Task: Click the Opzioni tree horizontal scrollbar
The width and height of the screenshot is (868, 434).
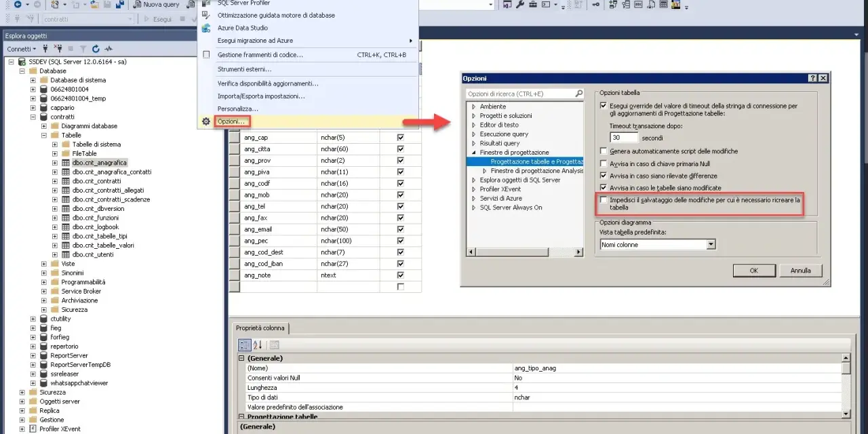Action: tap(524, 252)
